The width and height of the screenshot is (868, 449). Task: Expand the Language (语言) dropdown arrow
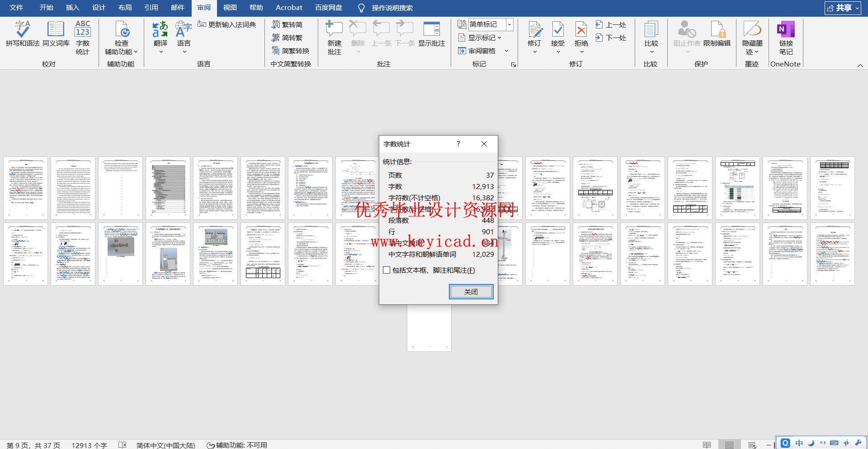coord(184,52)
